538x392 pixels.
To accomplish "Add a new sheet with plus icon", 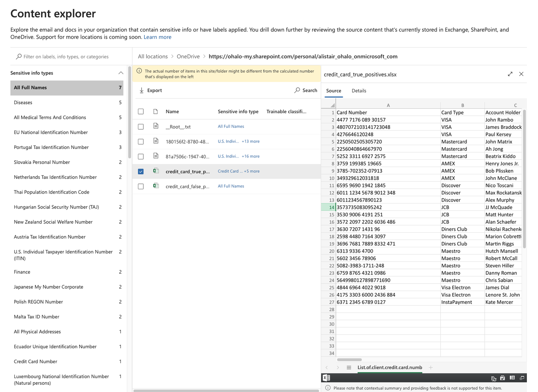I will (431, 367).
